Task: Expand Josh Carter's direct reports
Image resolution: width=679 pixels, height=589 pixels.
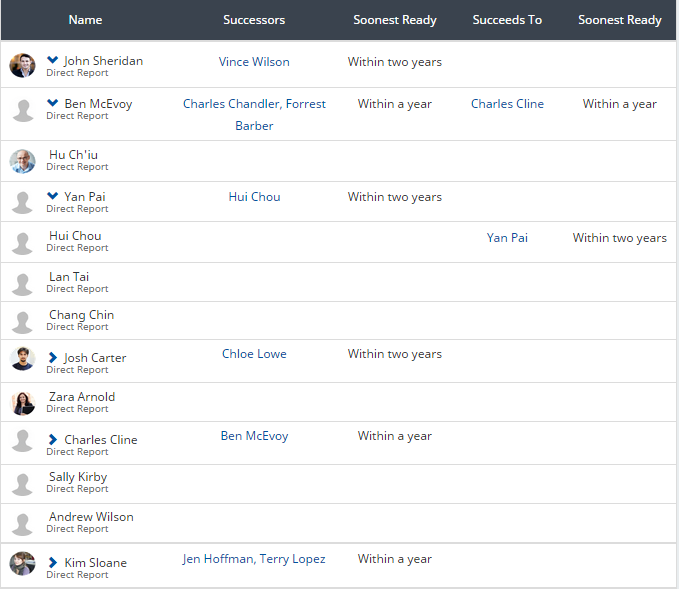Action: click(x=53, y=358)
